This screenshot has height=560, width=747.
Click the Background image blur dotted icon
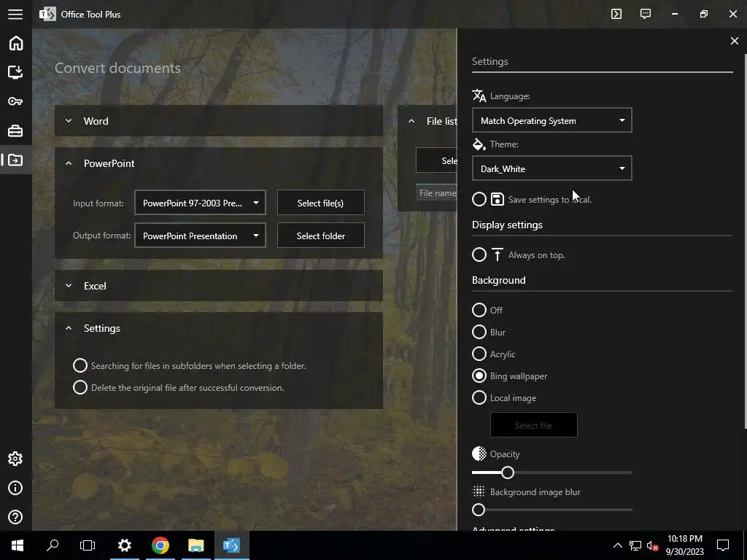point(479,491)
